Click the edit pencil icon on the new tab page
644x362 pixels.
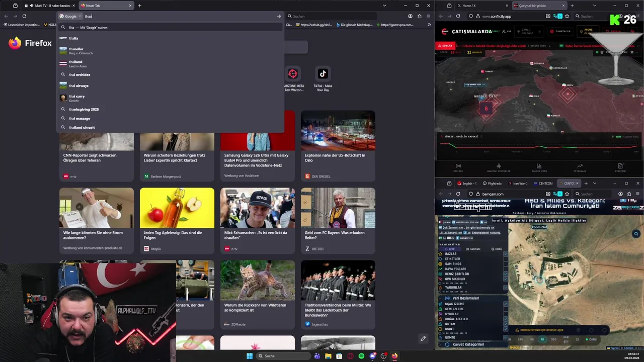[423, 338]
